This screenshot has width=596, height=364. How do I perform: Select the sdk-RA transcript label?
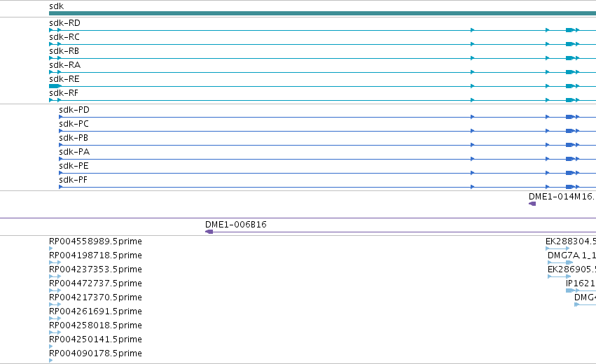pos(64,65)
